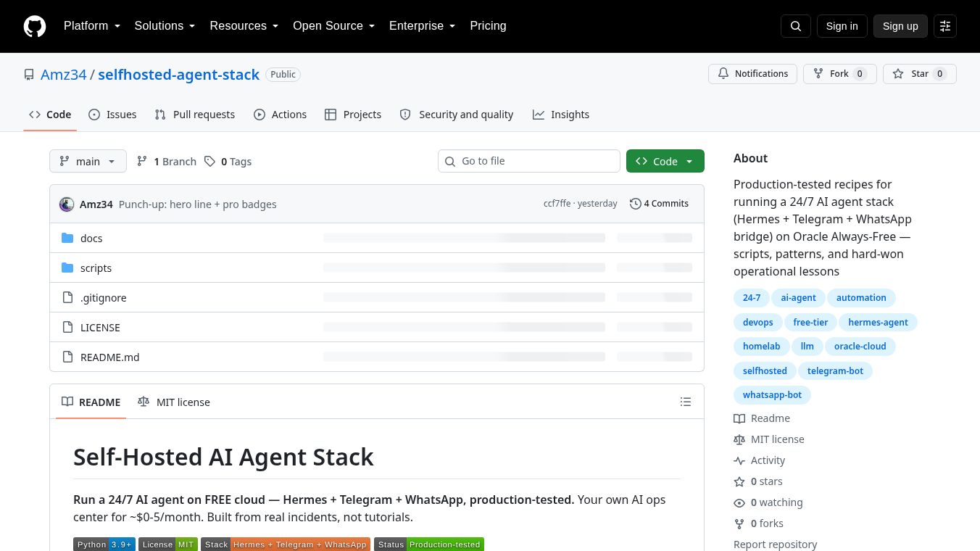Click the star icon in Star button
Image resolution: width=980 pixels, height=551 pixels.
898,74
